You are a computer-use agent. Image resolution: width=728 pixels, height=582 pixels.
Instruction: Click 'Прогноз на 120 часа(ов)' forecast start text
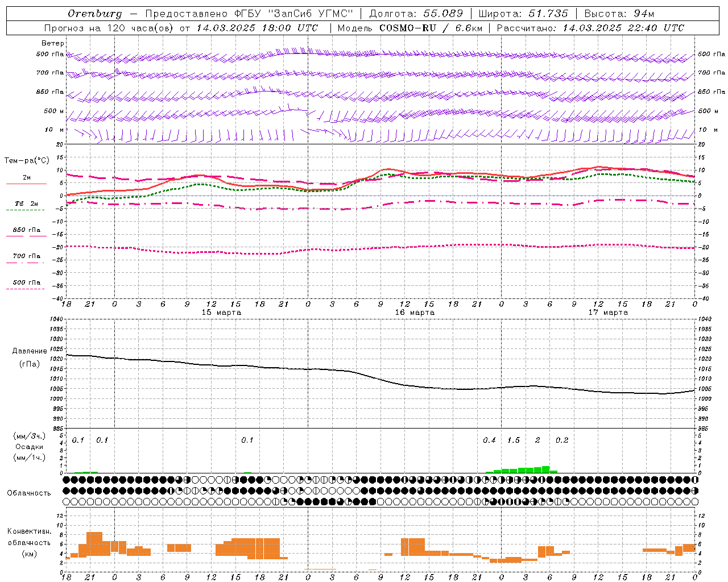(x=108, y=28)
